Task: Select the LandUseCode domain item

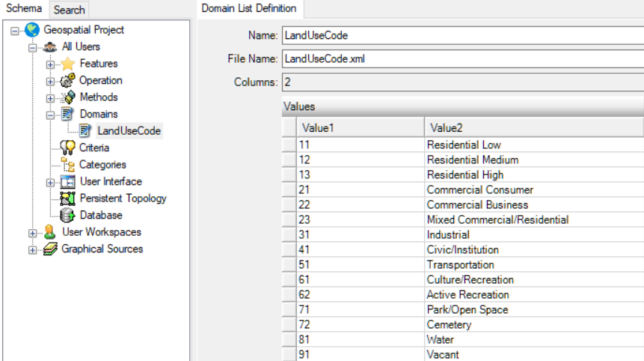Action: tap(129, 131)
